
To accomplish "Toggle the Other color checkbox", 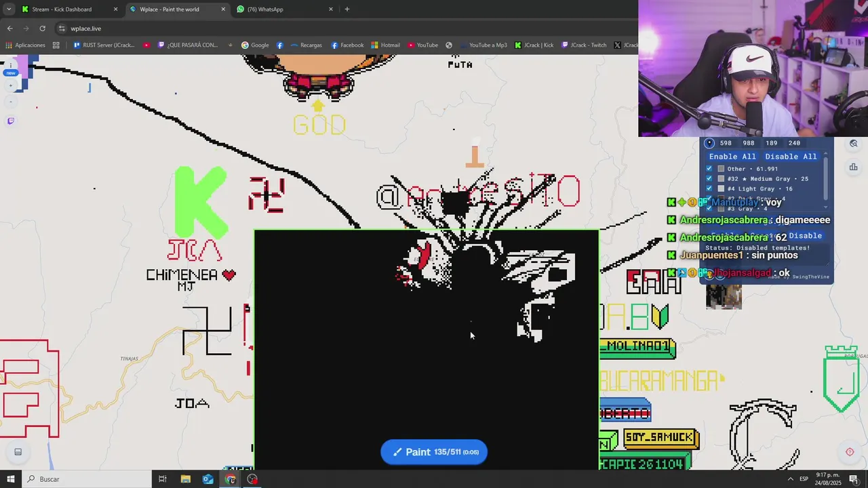I will pyautogui.click(x=709, y=169).
